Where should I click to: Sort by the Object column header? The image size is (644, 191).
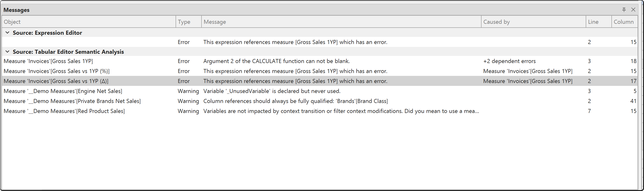pos(89,22)
